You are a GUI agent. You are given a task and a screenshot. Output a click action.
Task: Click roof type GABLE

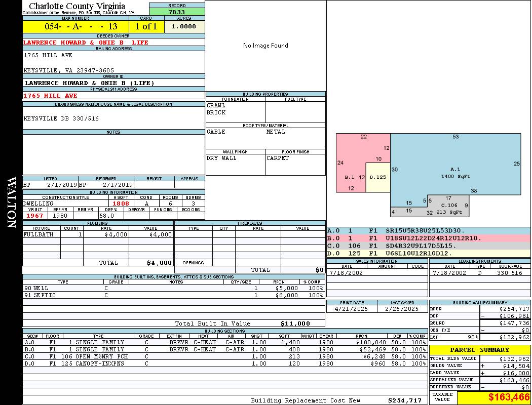coord(216,132)
